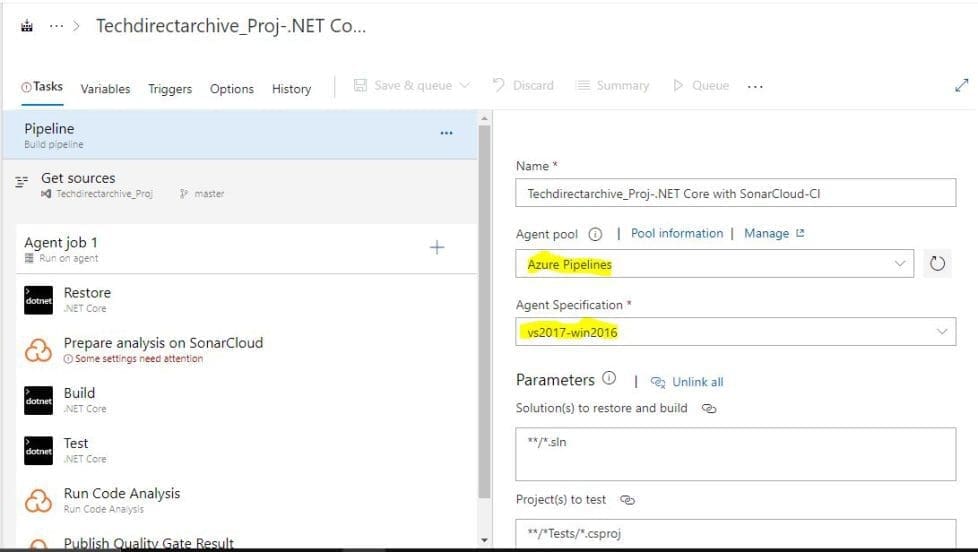Refresh the agent pool list
978x552 pixels.
point(937,265)
